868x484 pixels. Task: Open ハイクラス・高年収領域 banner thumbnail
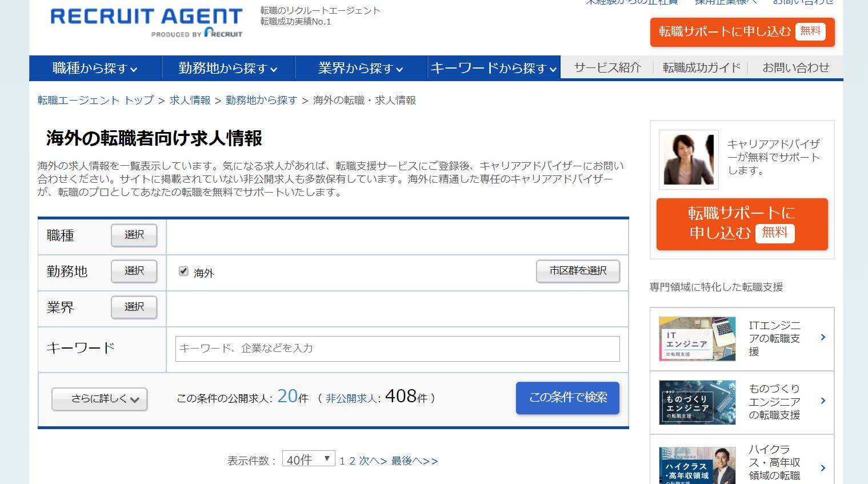pos(697,465)
